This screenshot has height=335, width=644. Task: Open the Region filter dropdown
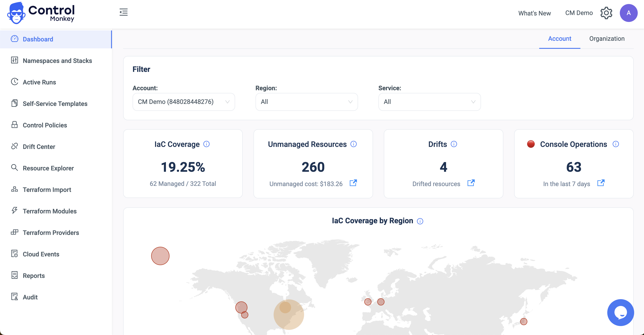[x=307, y=102]
